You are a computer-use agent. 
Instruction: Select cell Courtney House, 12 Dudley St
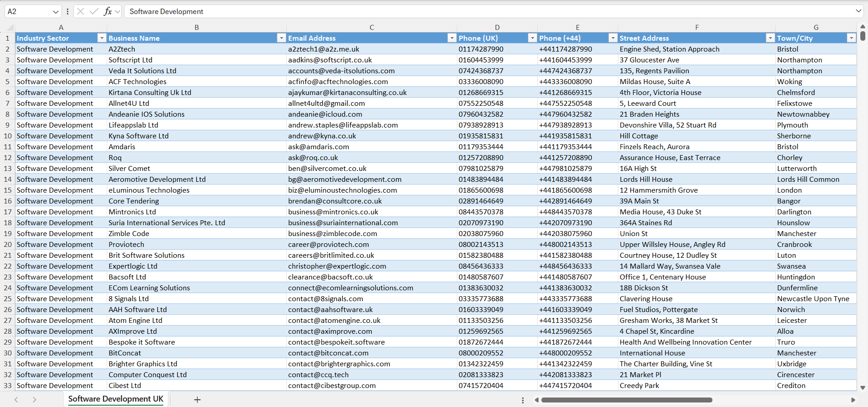(x=697, y=255)
